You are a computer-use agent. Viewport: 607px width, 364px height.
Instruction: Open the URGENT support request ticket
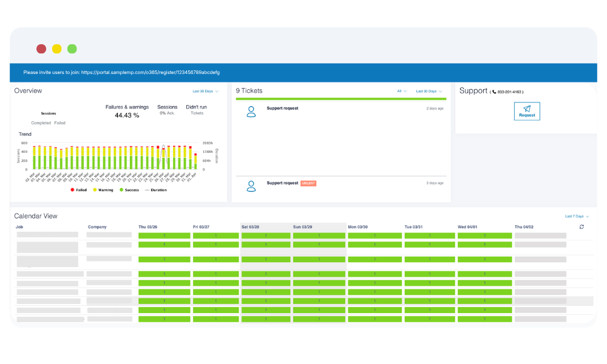(283, 183)
